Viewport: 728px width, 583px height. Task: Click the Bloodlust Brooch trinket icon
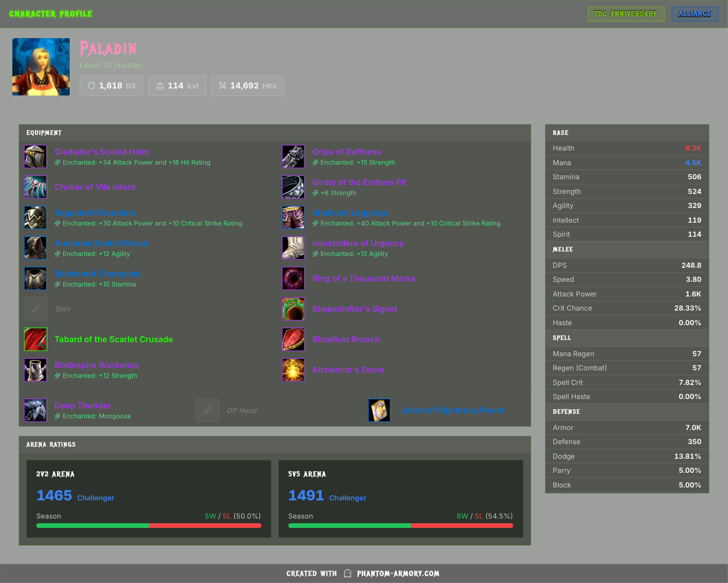[x=293, y=339]
